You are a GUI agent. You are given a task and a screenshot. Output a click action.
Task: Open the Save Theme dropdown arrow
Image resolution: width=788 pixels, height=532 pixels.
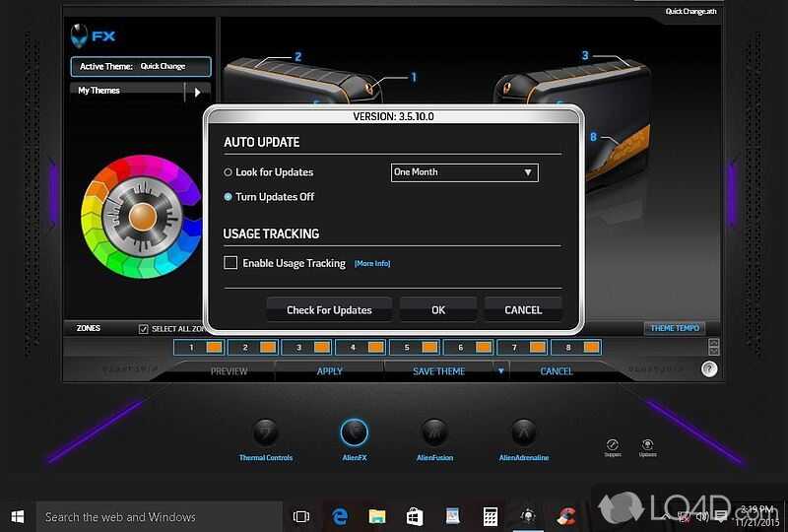tap(500, 371)
